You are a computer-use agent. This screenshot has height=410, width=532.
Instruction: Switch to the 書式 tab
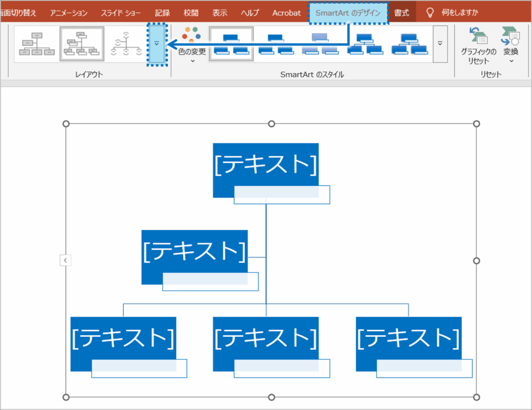401,12
